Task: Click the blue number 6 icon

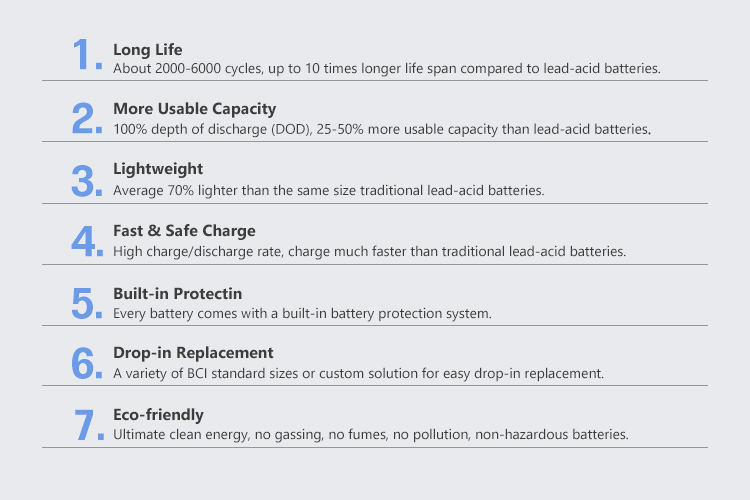Action: 87,363
